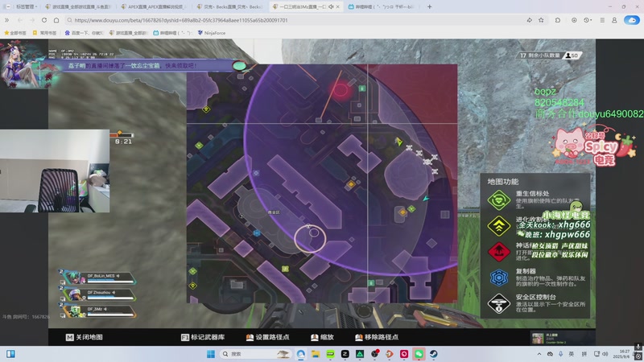Image resolution: width=644 pixels, height=362 pixels.
Task: Select the DF_3Mz squad member card
Action: click(98, 311)
